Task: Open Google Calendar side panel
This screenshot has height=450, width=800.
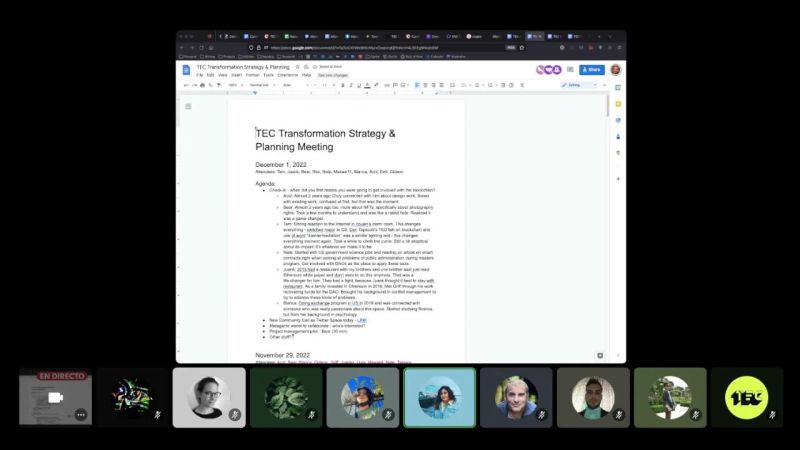Action: click(x=618, y=88)
